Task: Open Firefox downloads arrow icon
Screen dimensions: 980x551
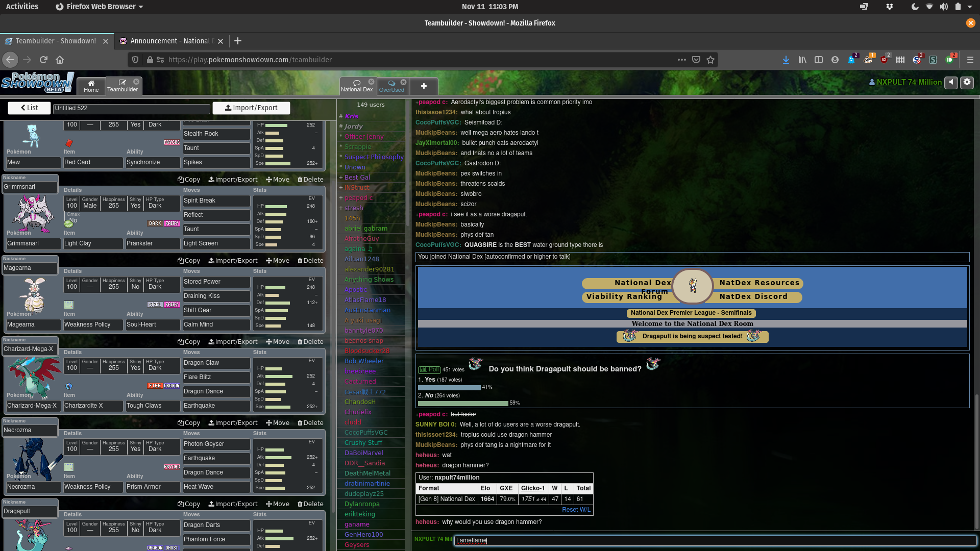Action: coord(786,60)
